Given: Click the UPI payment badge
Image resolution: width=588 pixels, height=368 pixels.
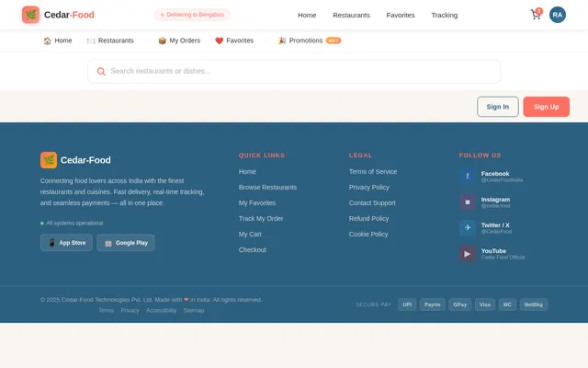Looking at the screenshot, I should click(407, 305).
